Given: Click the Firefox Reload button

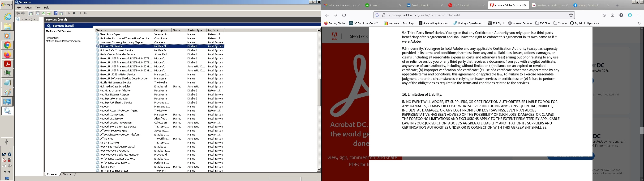Looking at the screenshot, I should point(344,16).
